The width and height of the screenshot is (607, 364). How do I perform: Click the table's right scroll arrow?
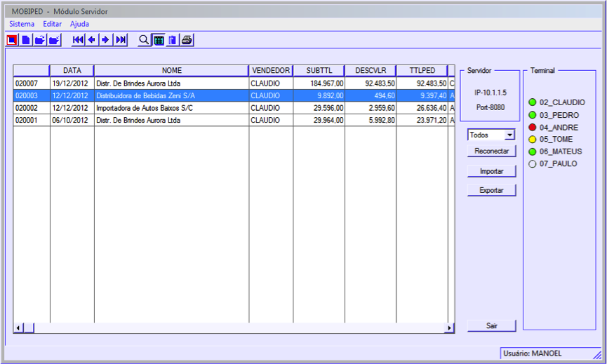coord(449,328)
